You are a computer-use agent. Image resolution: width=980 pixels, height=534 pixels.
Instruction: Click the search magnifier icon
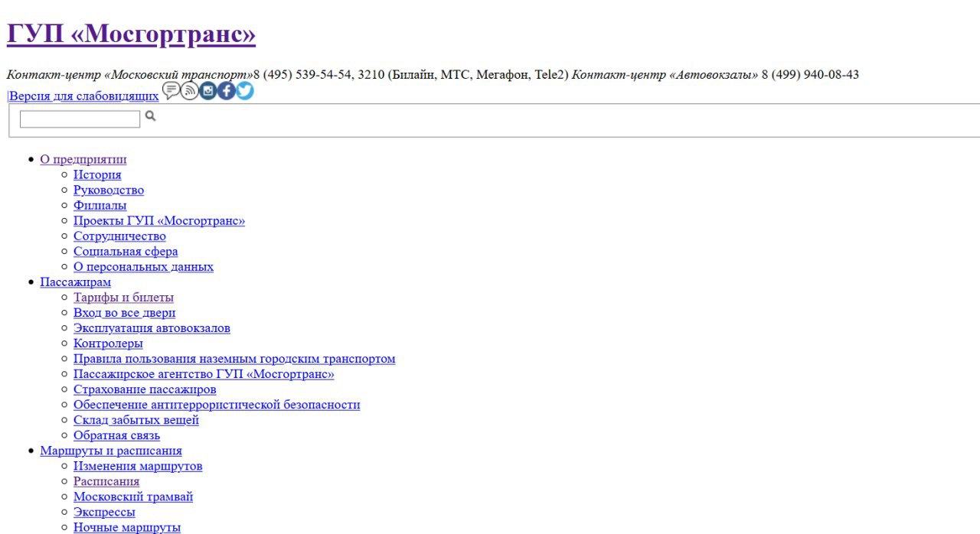tap(150, 116)
